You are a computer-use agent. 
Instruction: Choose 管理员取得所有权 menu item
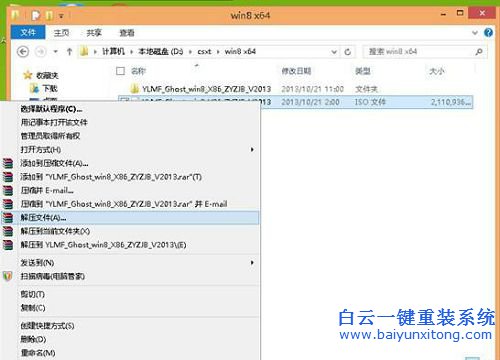point(130,136)
